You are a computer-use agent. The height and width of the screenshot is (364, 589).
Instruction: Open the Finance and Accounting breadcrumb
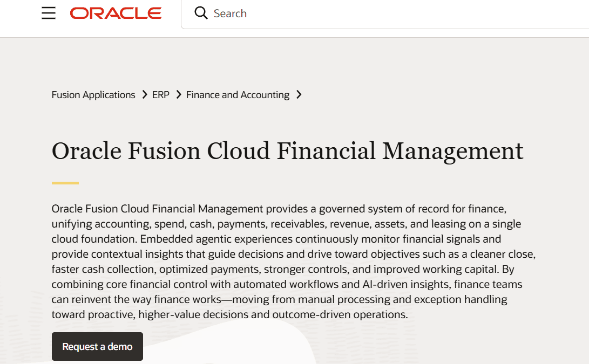[238, 95]
